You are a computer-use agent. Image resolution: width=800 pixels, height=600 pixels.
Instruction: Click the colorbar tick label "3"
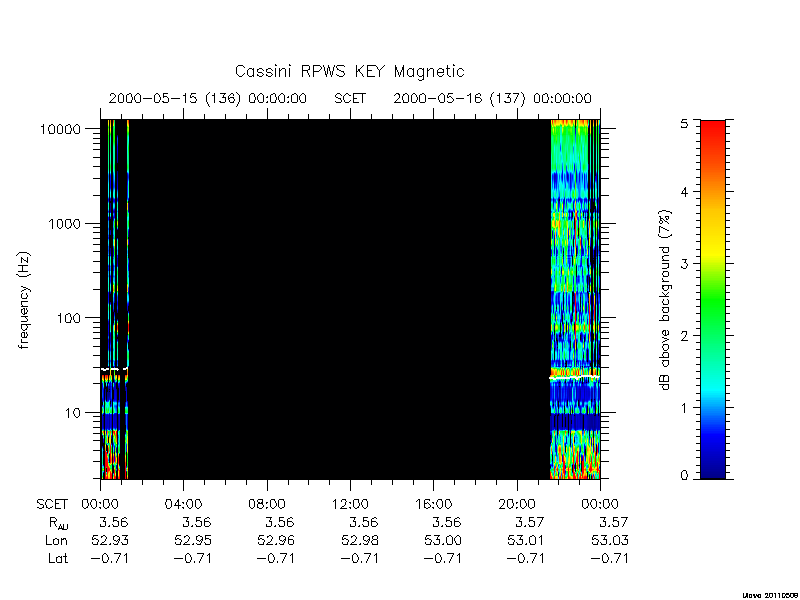tap(684, 264)
